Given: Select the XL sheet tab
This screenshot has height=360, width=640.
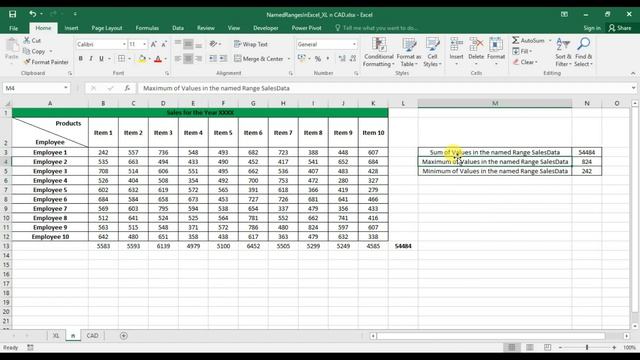Looking at the screenshot, I should pos(56,336).
